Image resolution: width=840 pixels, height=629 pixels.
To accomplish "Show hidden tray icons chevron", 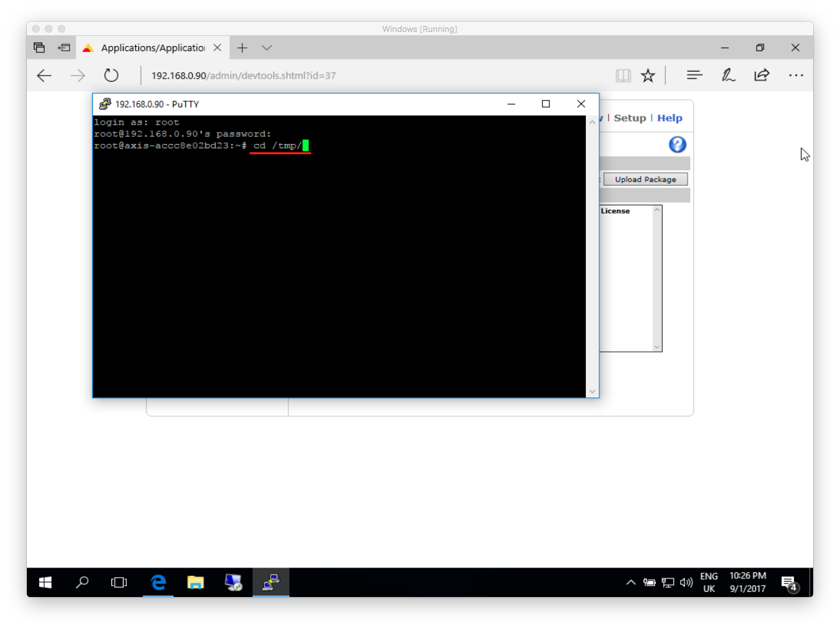I will [631, 582].
